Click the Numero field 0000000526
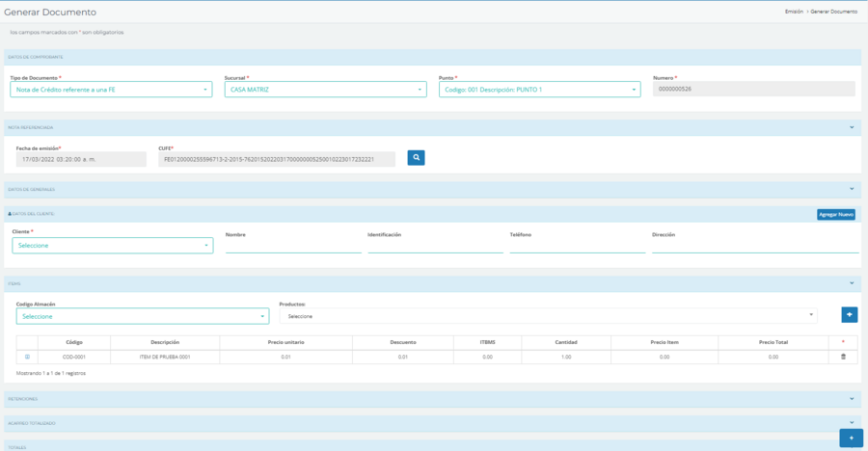The height and width of the screenshot is (451, 868). (754, 89)
